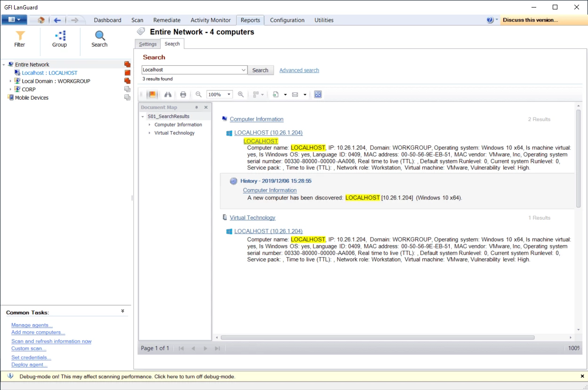
Task: Toggle the Document Map panel
Action: click(152, 94)
